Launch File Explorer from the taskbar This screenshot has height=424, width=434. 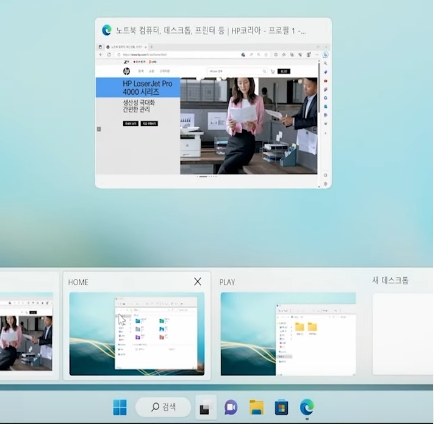click(x=256, y=407)
